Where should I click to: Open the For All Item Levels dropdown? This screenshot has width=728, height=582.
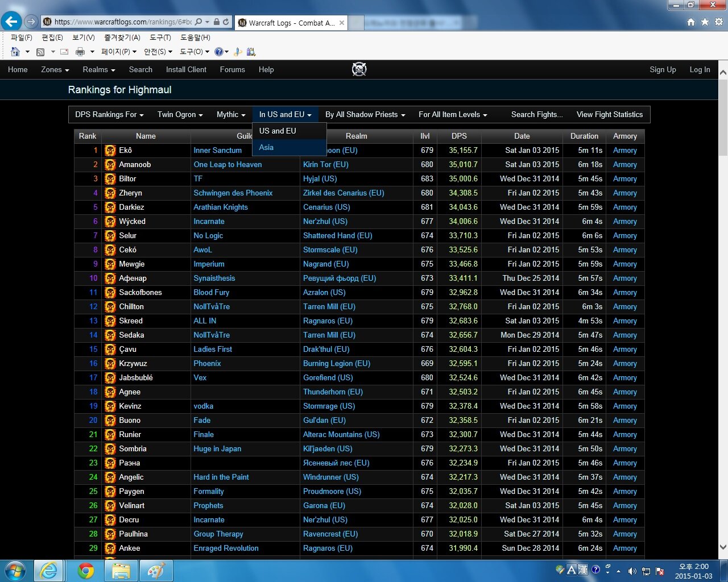click(452, 114)
